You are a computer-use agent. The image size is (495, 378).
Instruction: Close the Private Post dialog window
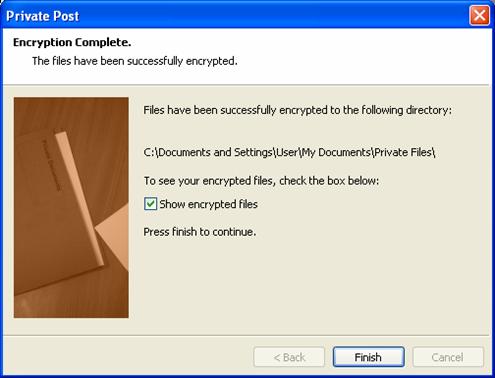coord(480,16)
